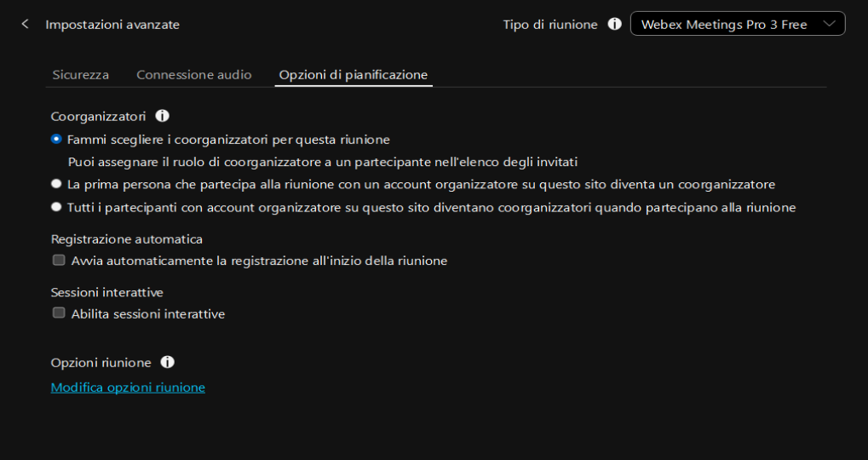The width and height of the screenshot is (868, 460).
Task: Click the Avvia automaticamente la registrazione label text
Action: pos(259,261)
